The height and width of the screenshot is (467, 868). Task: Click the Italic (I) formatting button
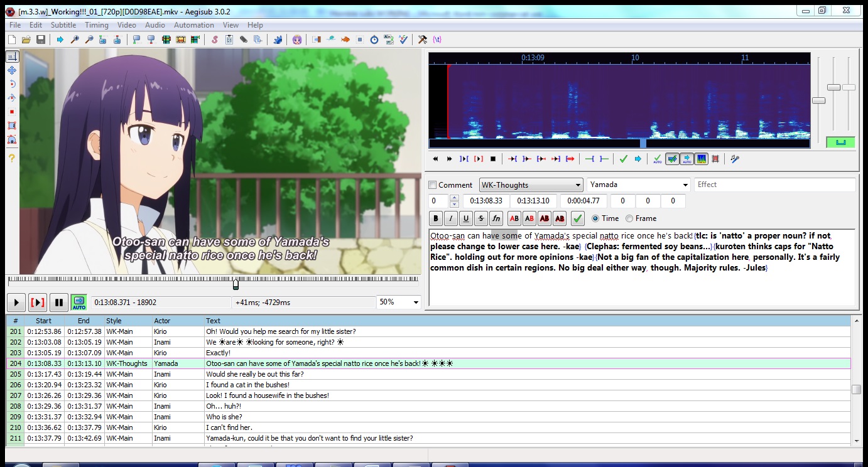[451, 218]
